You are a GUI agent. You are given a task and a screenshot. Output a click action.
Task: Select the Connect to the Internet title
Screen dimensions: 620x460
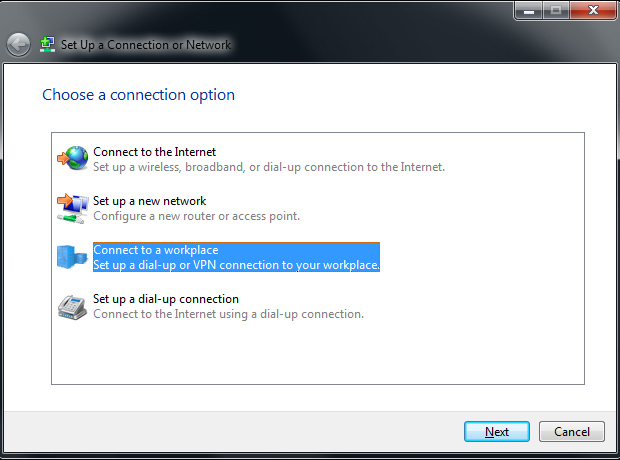(155, 152)
